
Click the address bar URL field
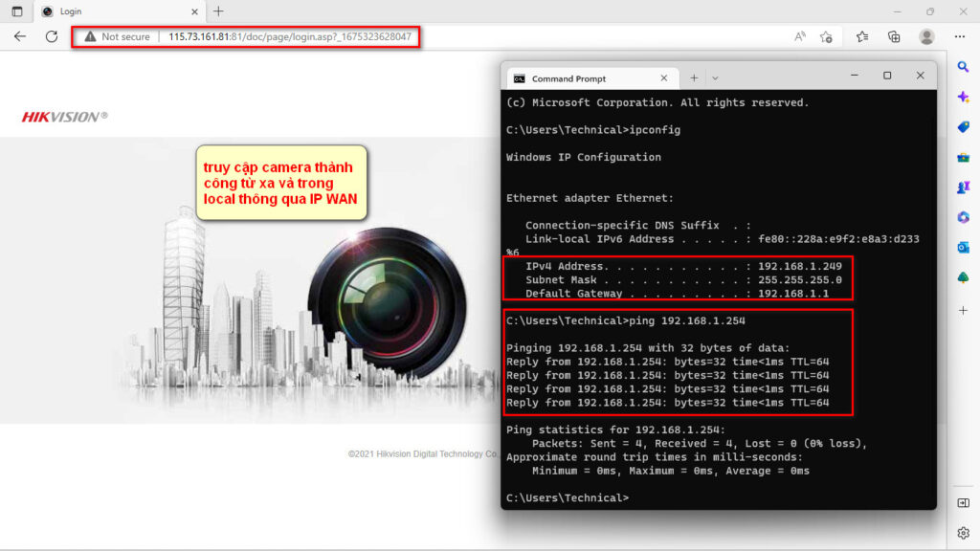click(287, 36)
